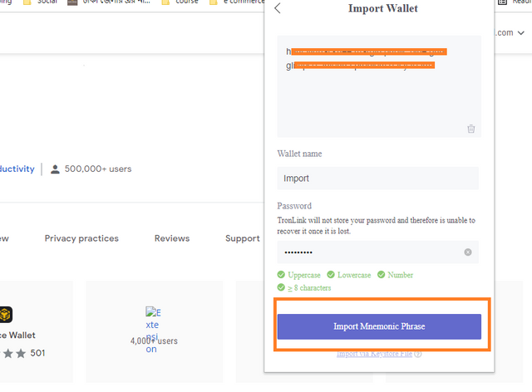Clear the password field with X icon
The height and width of the screenshot is (392, 532).
point(468,252)
